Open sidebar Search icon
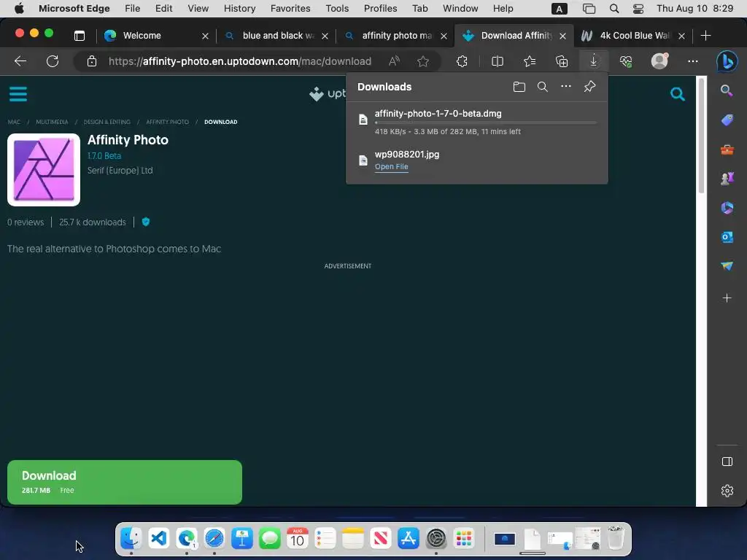 point(727,90)
